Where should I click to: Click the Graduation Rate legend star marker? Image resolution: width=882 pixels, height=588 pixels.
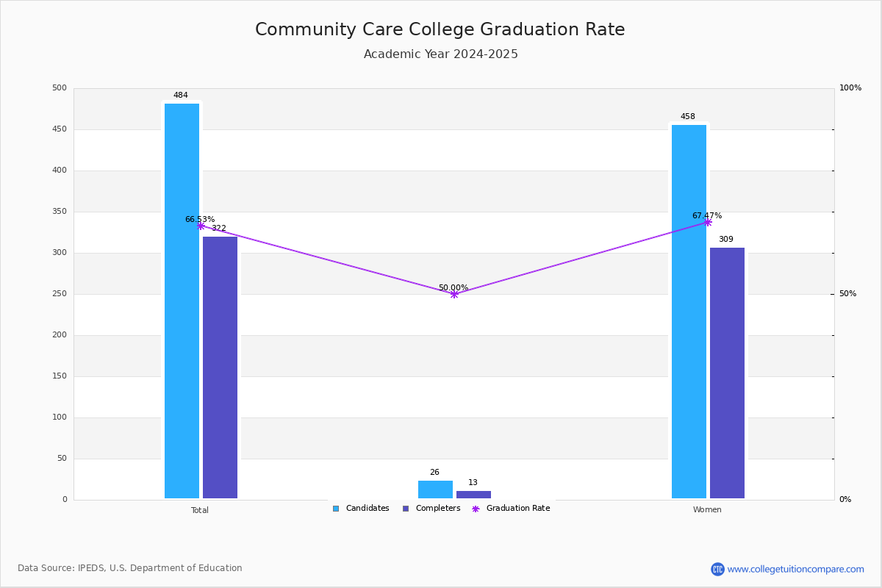476,509
